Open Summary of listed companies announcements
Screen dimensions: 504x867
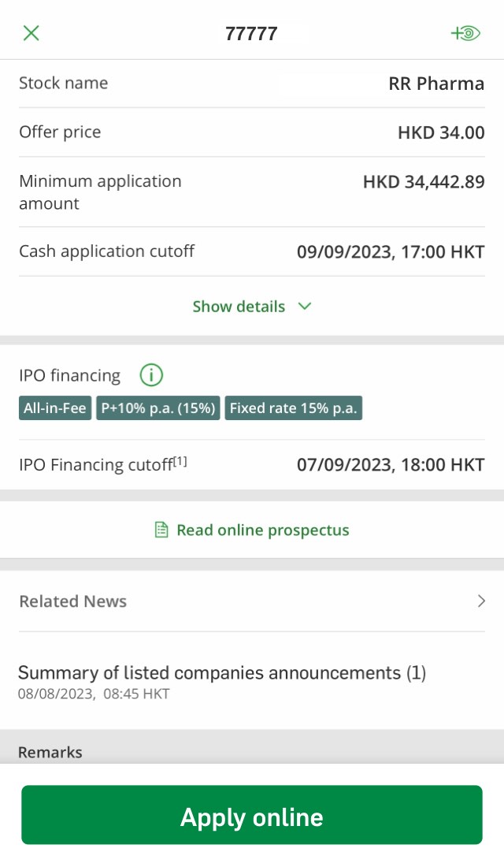click(223, 672)
